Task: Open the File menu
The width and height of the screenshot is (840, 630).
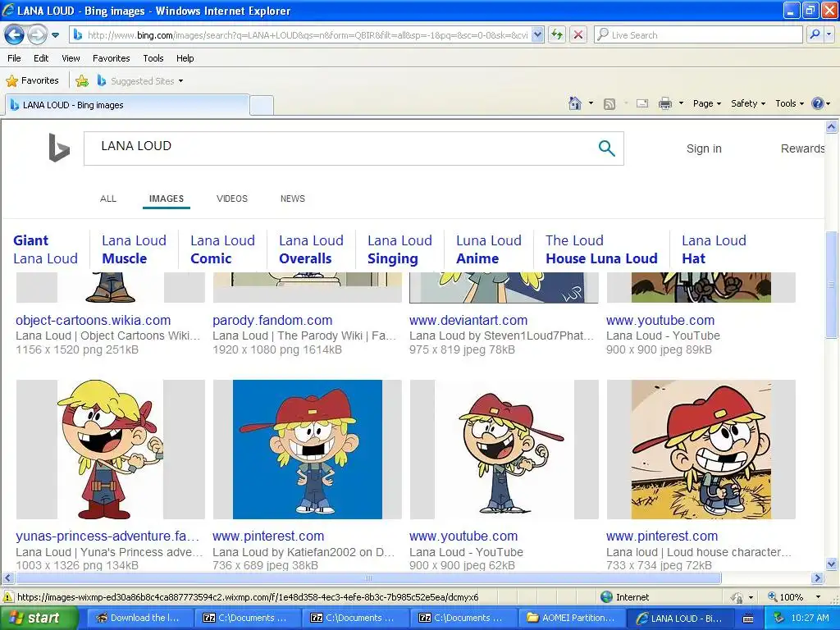Action: (x=14, y=58)
